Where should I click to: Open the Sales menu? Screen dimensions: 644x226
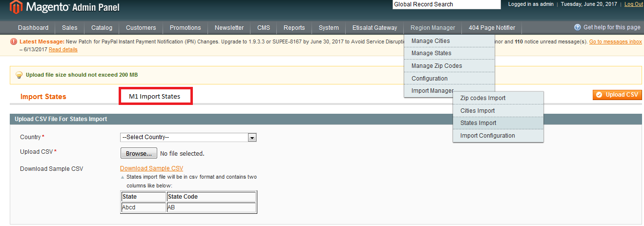70,28
